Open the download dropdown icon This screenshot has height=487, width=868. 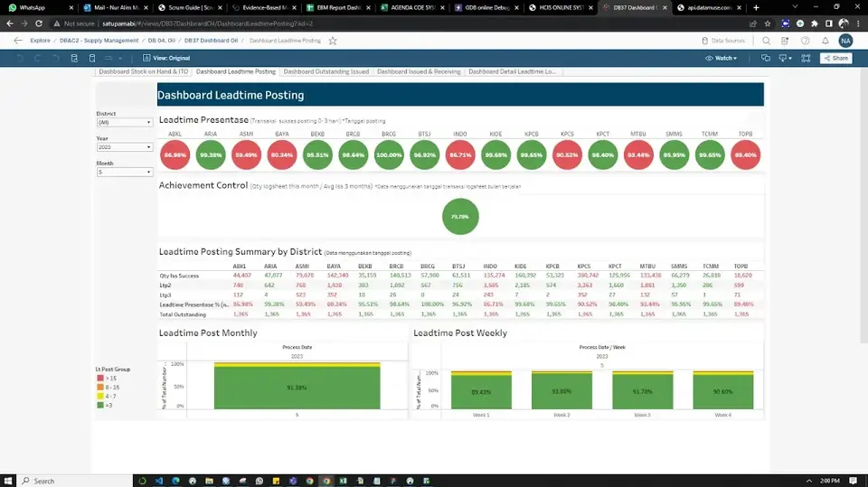coord(786,58)
